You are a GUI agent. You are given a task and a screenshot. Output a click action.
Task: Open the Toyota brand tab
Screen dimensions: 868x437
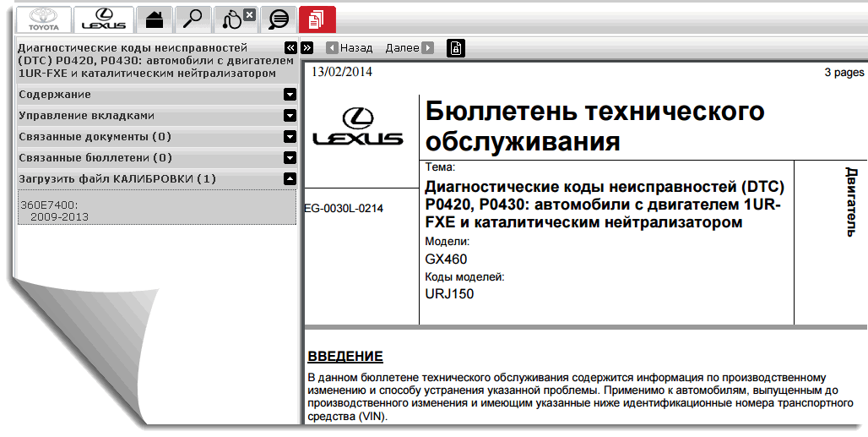pos(44,19)
